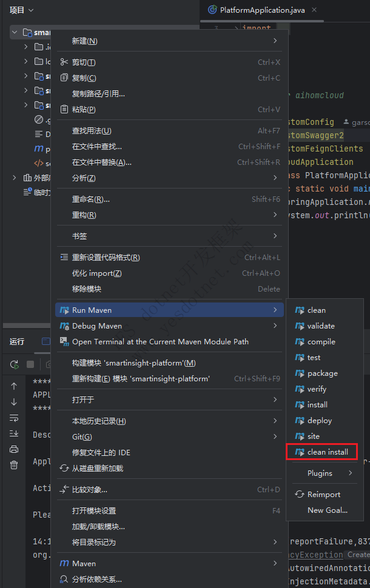
Task: Close the PlatformApplication.java tab
Action: coord(314,10)
